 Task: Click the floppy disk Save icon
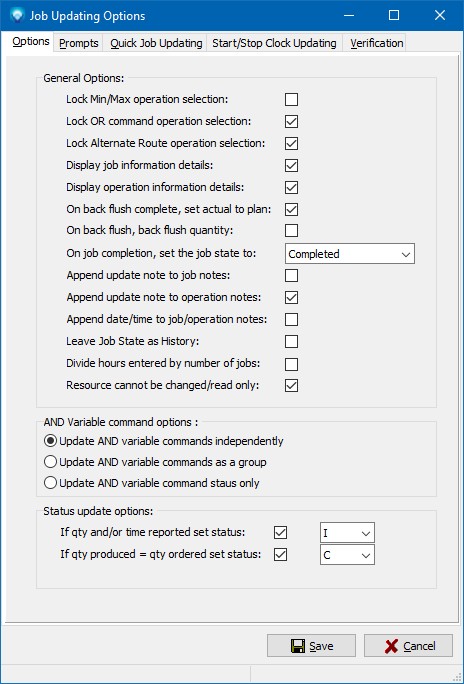298,646
